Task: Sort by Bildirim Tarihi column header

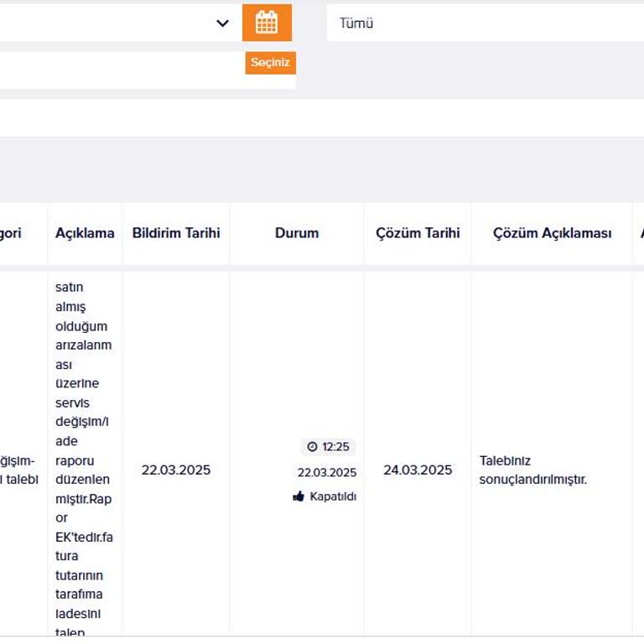Action: (x=176, y=233)
